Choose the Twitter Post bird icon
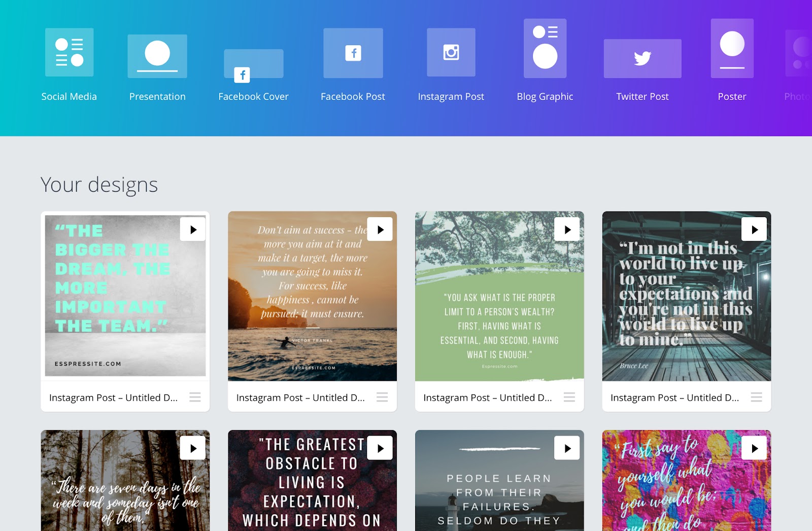 click(x=642, y=58)
